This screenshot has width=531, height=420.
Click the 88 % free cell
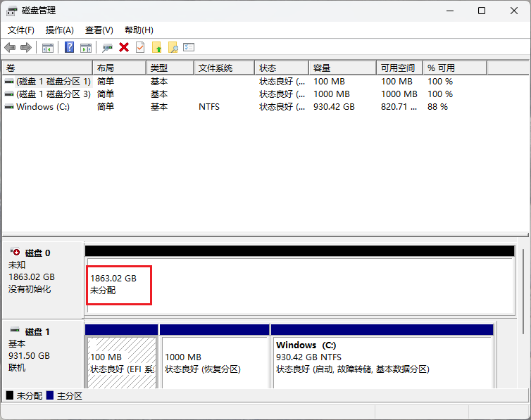[437, 107]
